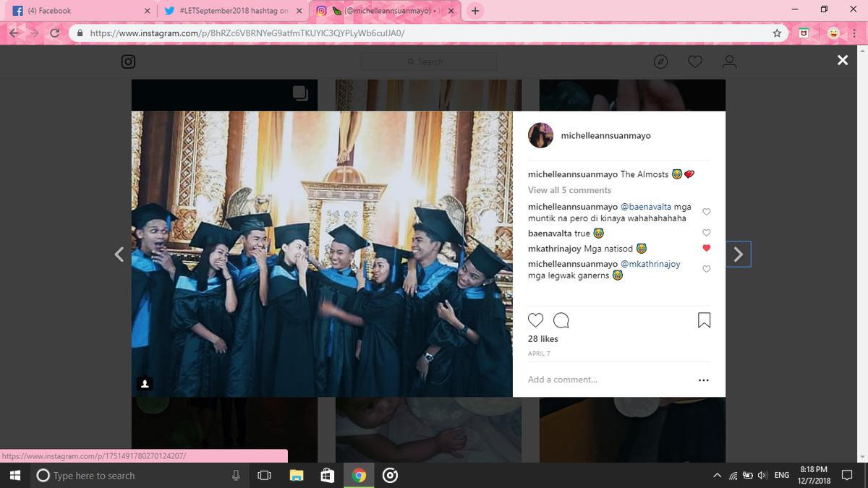Click the comment bubble icon
This screenshot has width=868, height=488.
click(x=561, y=320)
